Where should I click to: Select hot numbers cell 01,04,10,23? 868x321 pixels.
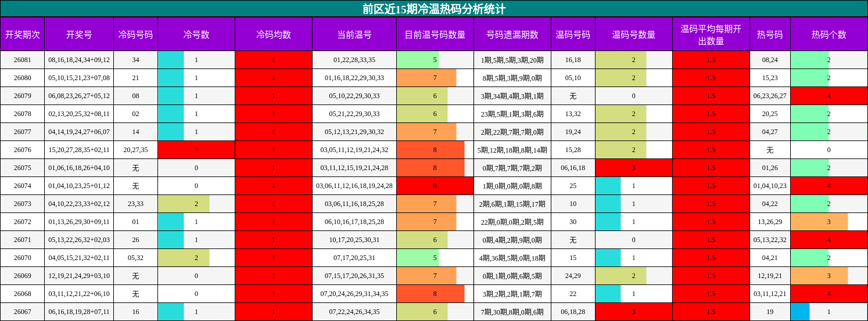tap(770, 186)
